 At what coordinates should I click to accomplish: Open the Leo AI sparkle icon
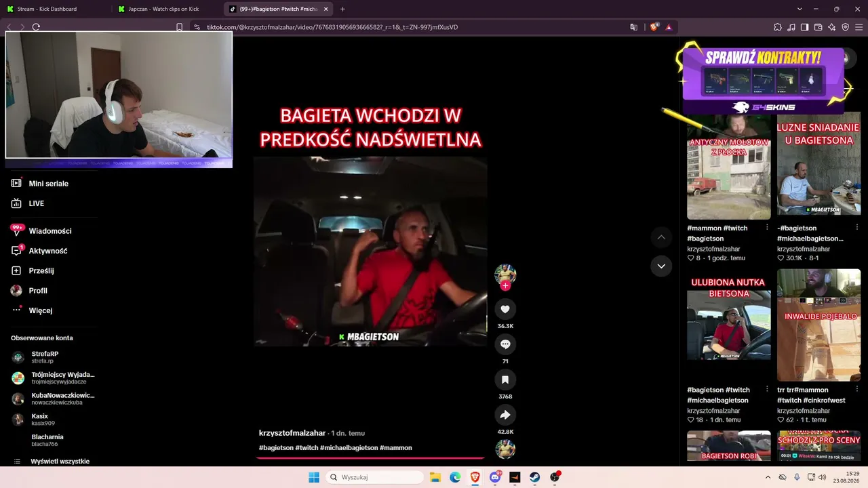coord(831,27)
